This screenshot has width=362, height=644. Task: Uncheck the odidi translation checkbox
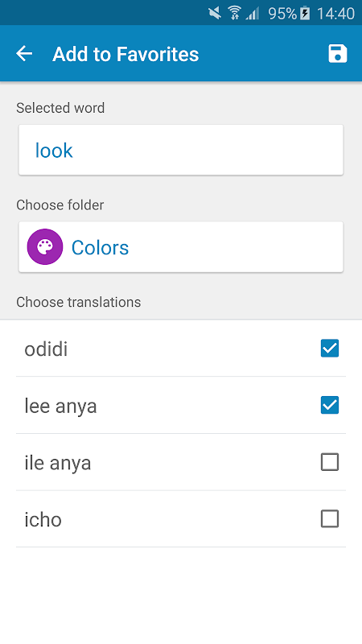[330, 349]
